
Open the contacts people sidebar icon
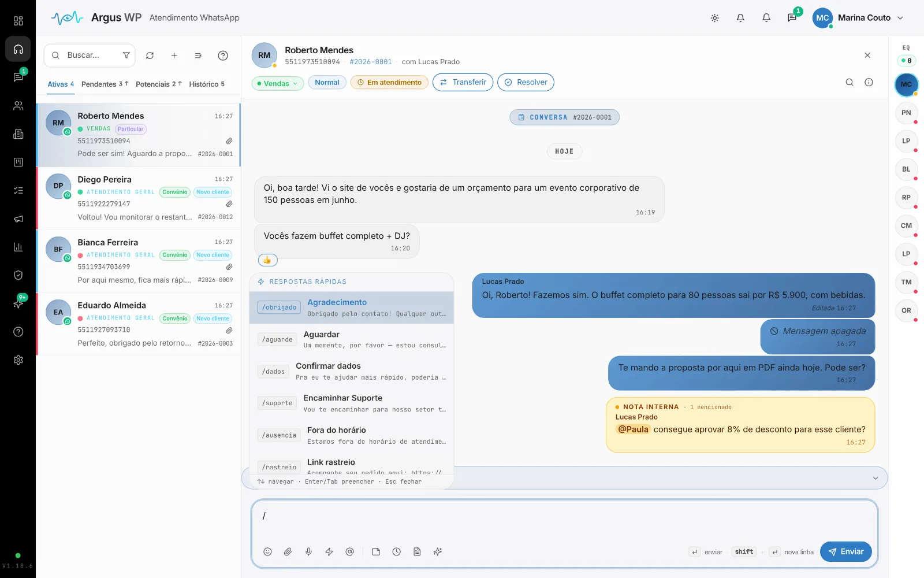pos(18,106)
